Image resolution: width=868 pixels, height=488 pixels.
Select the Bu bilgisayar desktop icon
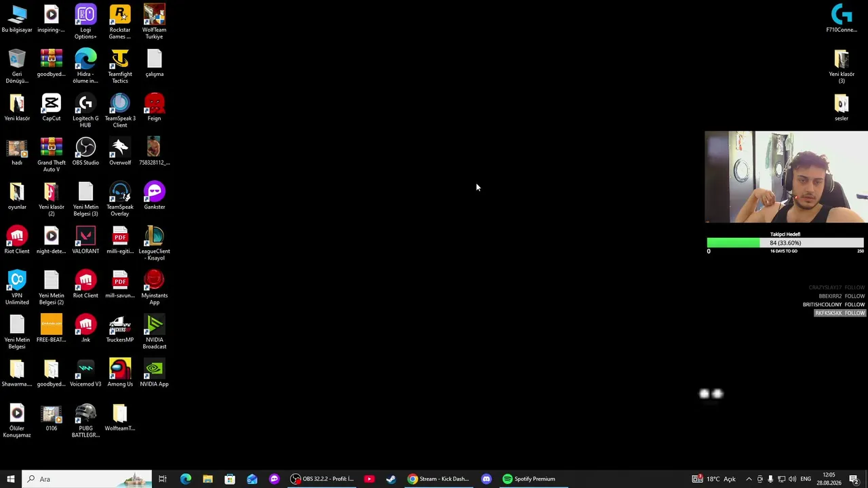pos(17,19)
